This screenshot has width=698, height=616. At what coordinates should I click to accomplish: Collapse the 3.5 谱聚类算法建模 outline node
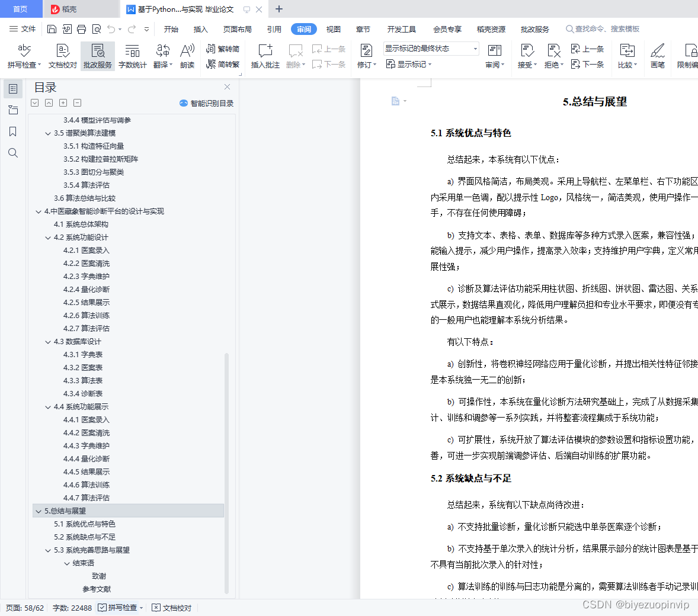tap(47, 133)
